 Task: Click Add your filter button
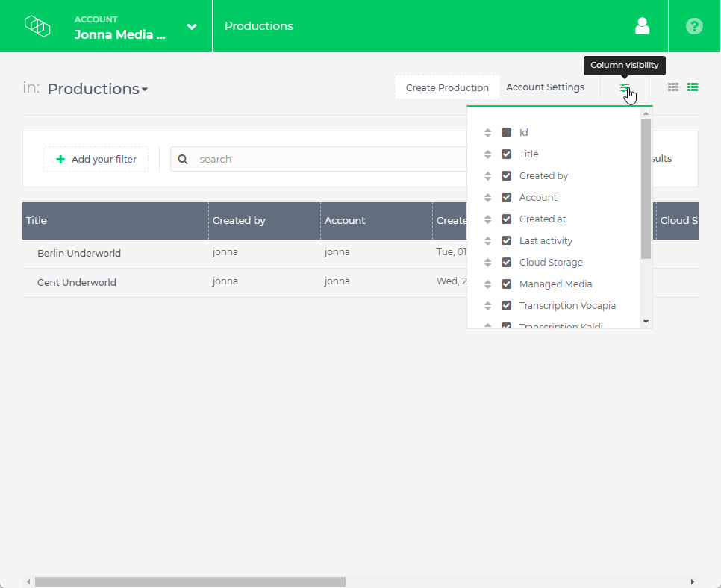point(96,159)
